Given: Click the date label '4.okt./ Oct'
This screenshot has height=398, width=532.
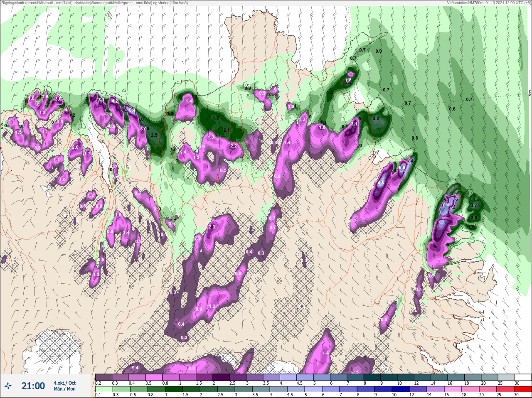Looking at the screenshot, I should pos(64,383).
